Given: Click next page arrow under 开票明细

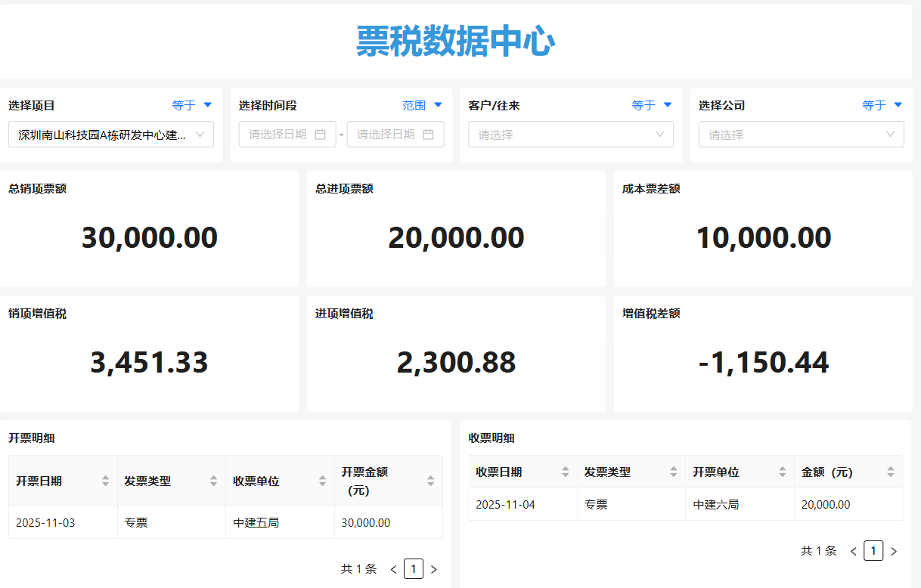Looking at the screenshot, I should pos(433,568).
